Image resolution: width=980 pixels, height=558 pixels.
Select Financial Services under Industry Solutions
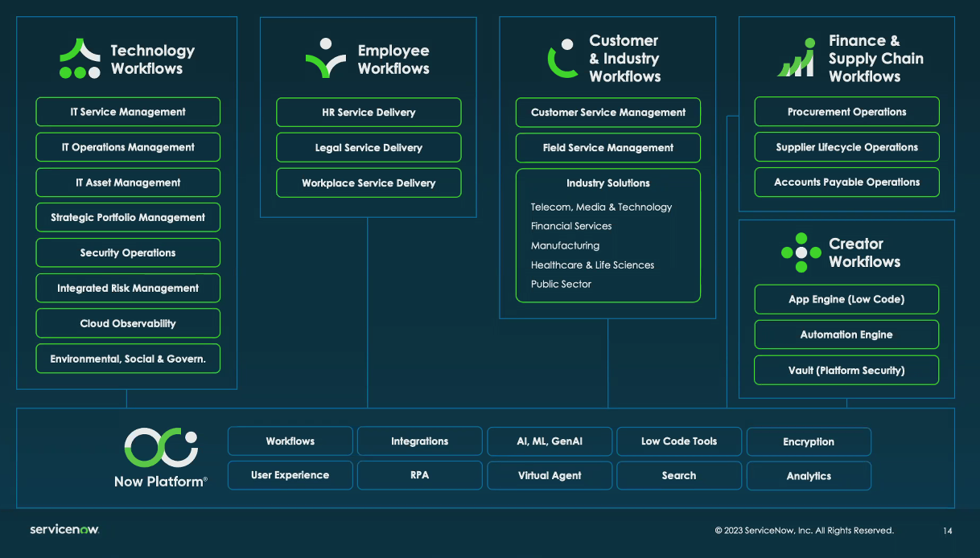tap(571, 226)
